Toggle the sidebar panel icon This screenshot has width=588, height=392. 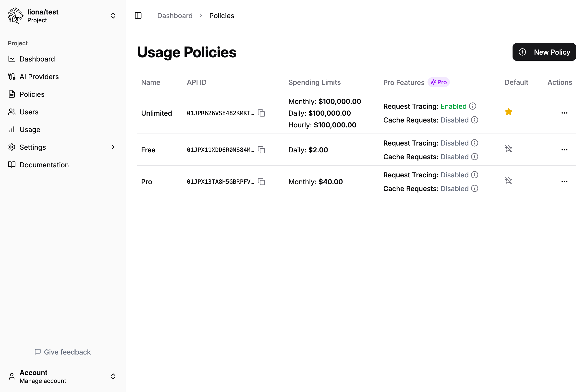[138, 15]
